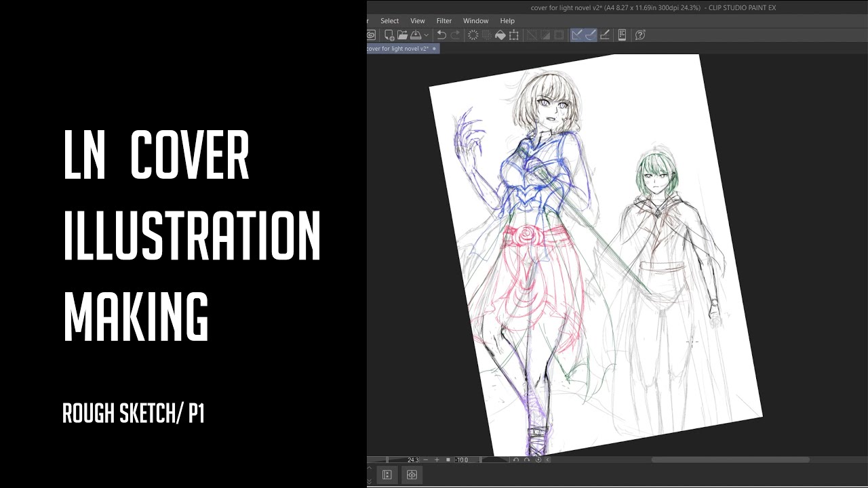
Task: Click the Save icon in the toolbar
Action: coord(416,35)
